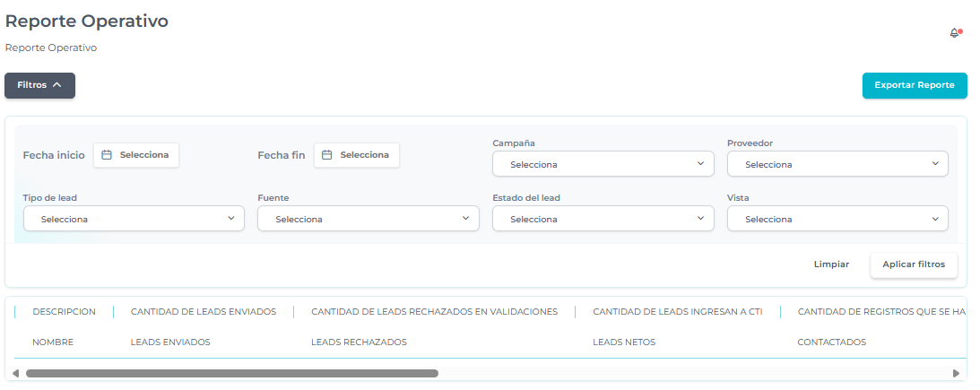Open the Estado del lead dropdown
The image size is (980, 390).
tap(603, 219)
